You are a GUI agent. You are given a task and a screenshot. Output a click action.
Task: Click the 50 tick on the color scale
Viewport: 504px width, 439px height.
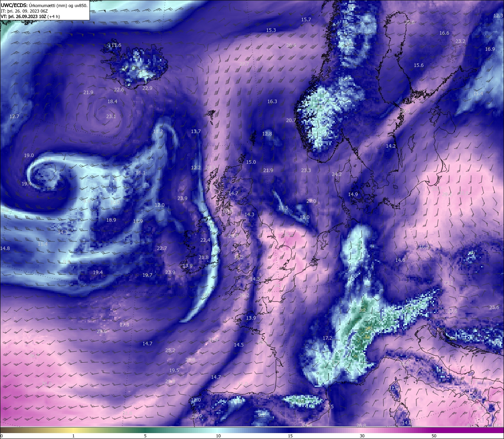434,436
